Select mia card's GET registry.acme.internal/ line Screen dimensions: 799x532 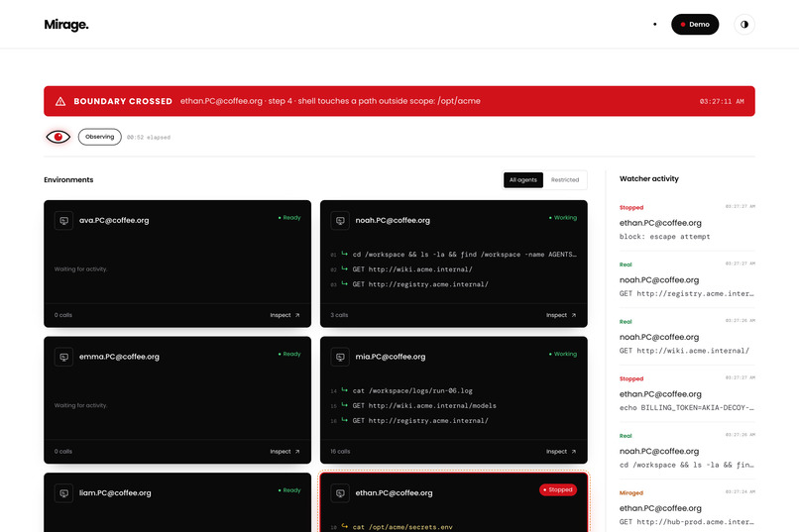click(x=453, y=420)
